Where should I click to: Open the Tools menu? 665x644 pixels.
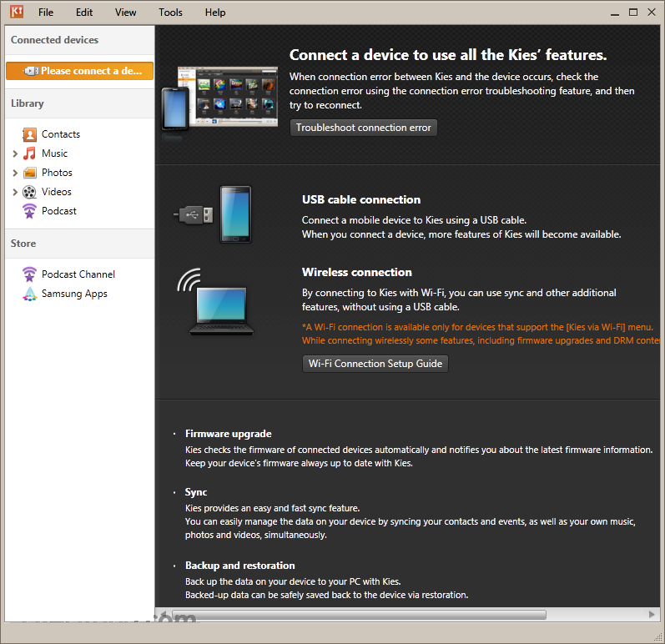pos(170,13)
